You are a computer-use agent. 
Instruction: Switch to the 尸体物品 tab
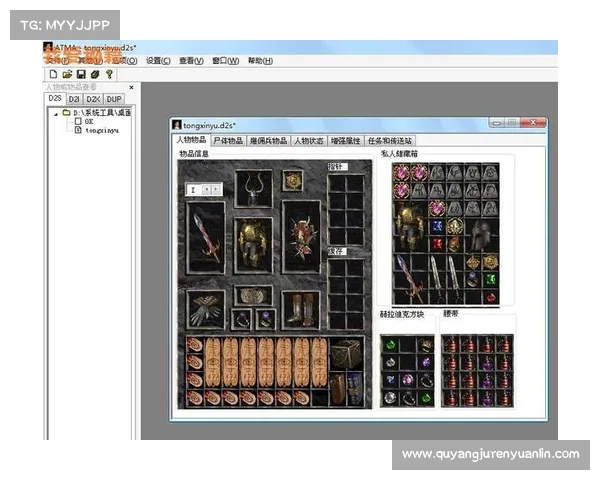(228, 141)
